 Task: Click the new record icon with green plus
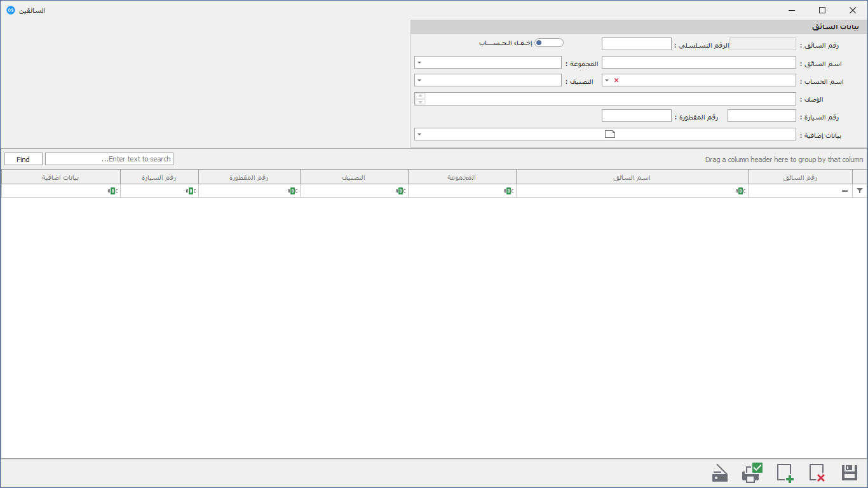coord(785,473)
